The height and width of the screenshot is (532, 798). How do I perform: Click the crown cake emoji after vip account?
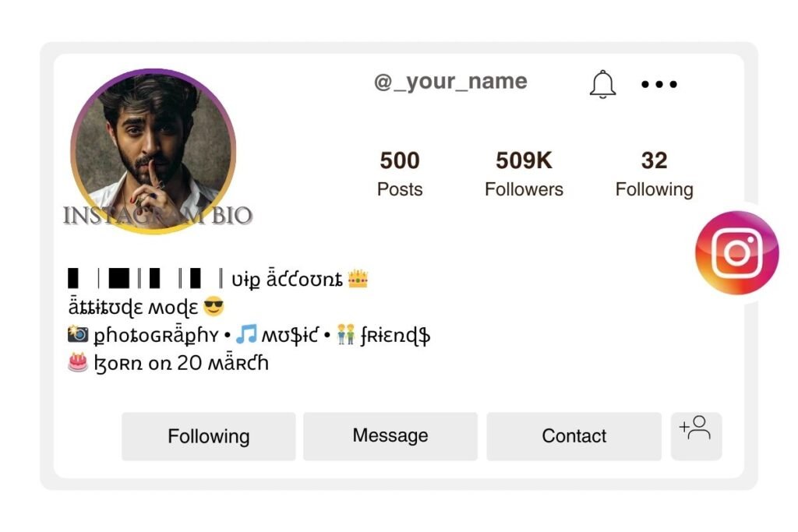[x=358, y=278]
